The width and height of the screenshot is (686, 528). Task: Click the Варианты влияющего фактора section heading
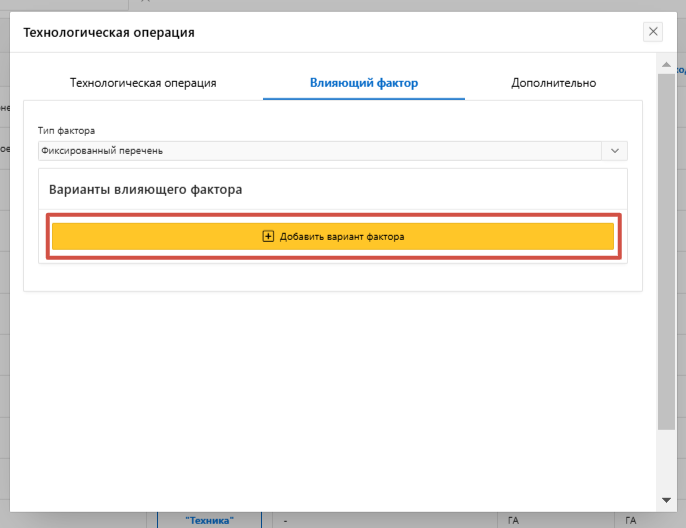146,189
